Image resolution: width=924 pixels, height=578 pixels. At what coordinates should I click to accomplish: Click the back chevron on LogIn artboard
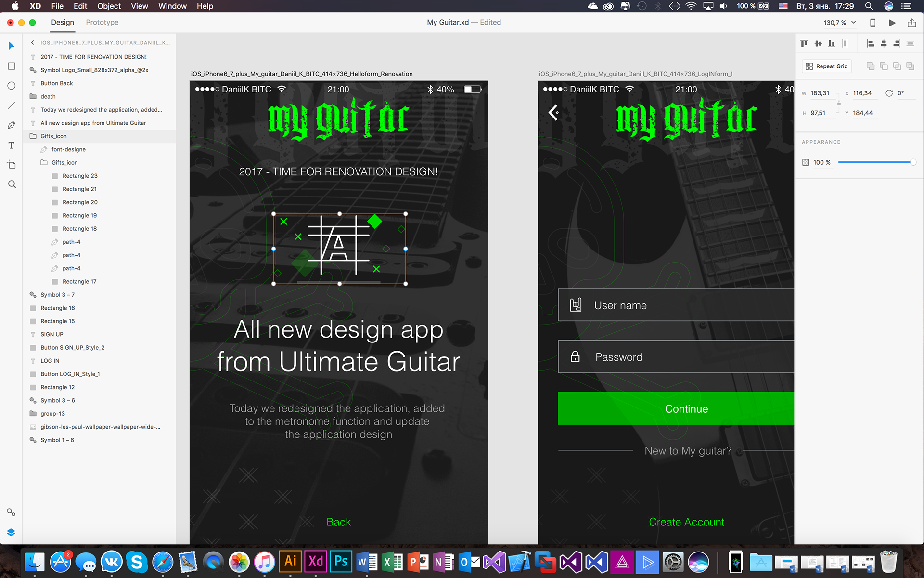point(553,113)
